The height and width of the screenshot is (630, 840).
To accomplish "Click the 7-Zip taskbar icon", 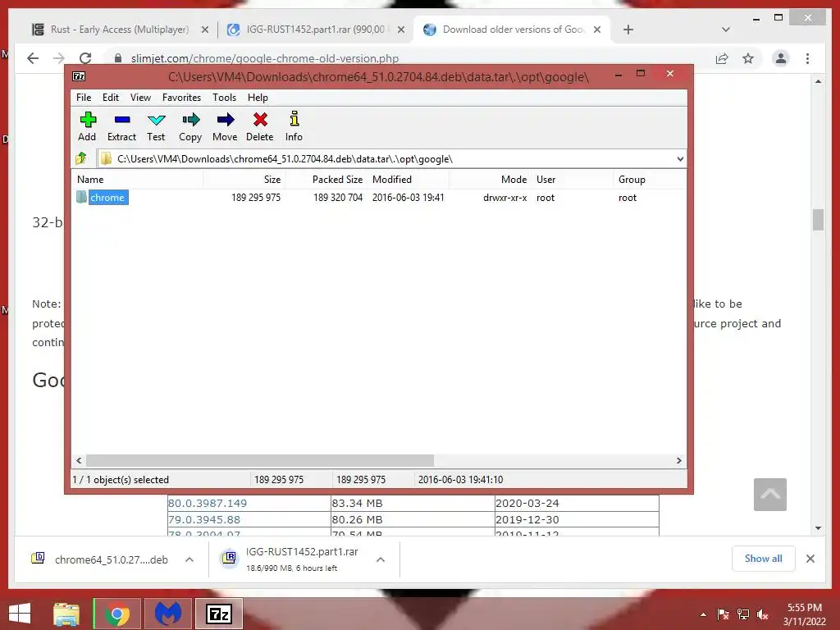I will [x=218, y=614].
